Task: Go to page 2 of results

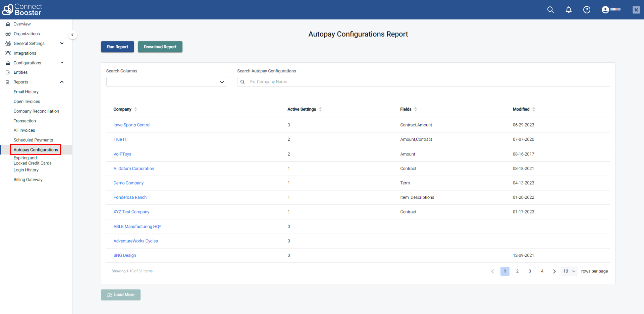Action: [x=517, y=271]
